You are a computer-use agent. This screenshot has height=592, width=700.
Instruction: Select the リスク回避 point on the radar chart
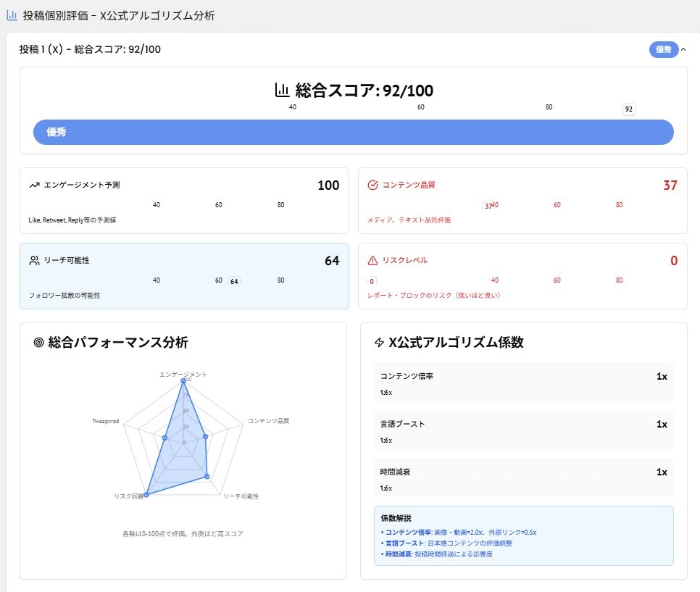click(x=145, y=496)
